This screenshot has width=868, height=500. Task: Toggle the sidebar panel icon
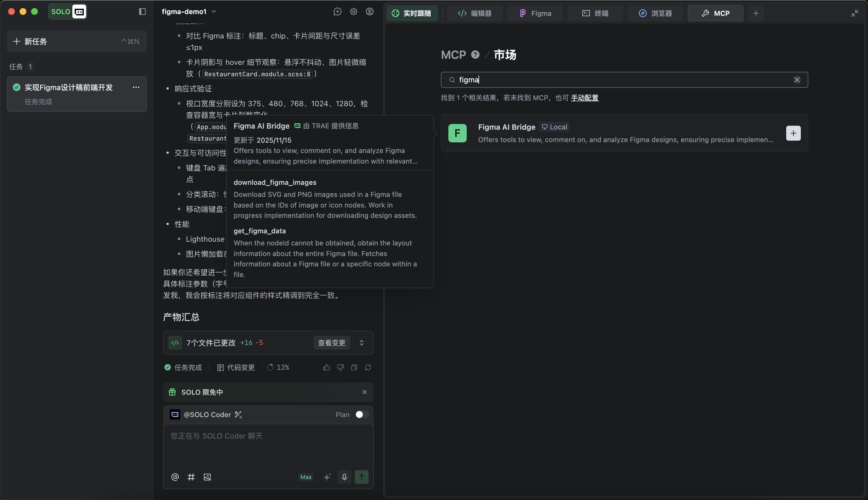[142, 12]
